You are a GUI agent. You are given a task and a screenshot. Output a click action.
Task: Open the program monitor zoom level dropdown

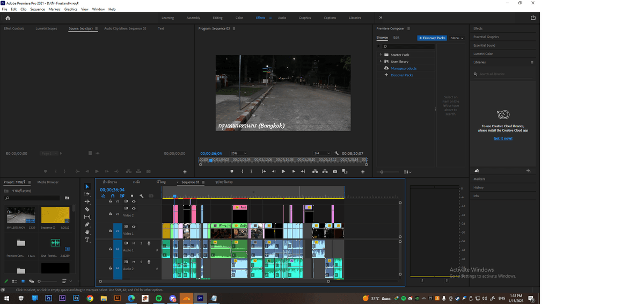click(239, 153)
